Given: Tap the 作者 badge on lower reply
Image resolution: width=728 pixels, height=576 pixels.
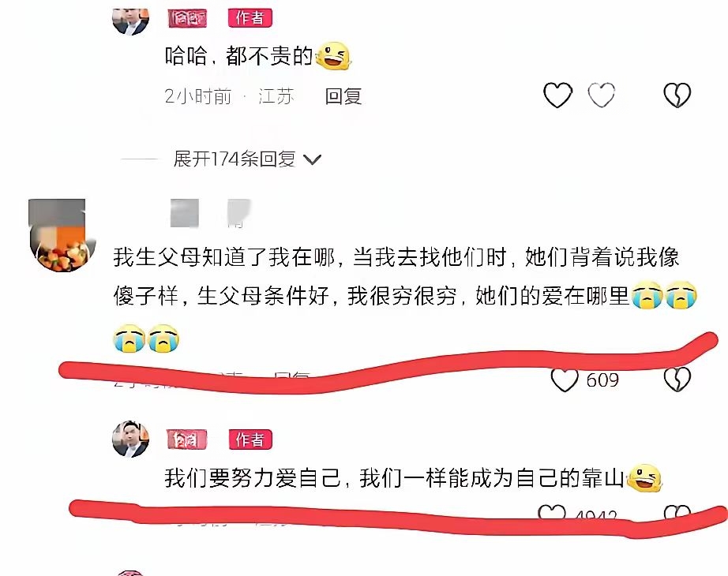Looking at the screenshot, I should pyautogui.click(x=250, y=439).
